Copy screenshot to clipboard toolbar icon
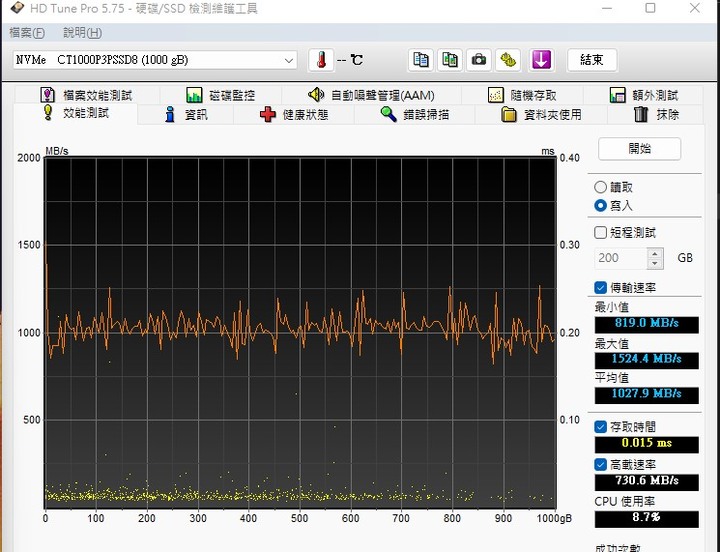 point(450,60)
